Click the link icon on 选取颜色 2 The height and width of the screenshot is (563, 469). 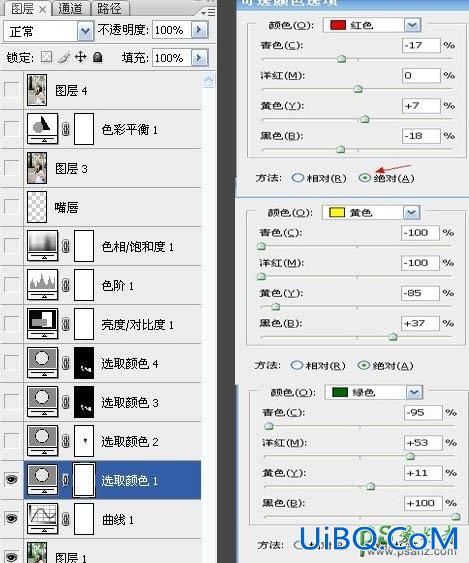pos(66,441)
